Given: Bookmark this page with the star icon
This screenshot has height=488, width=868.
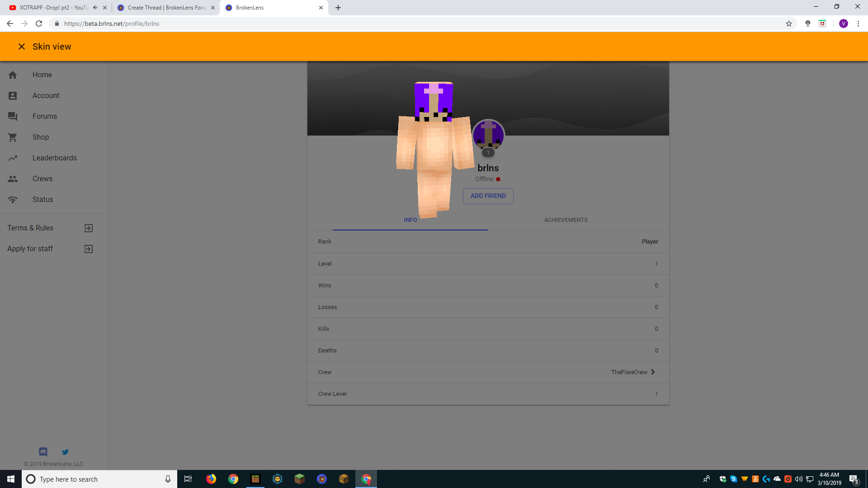Looking at the screenshot, I should tap(789, 23).
